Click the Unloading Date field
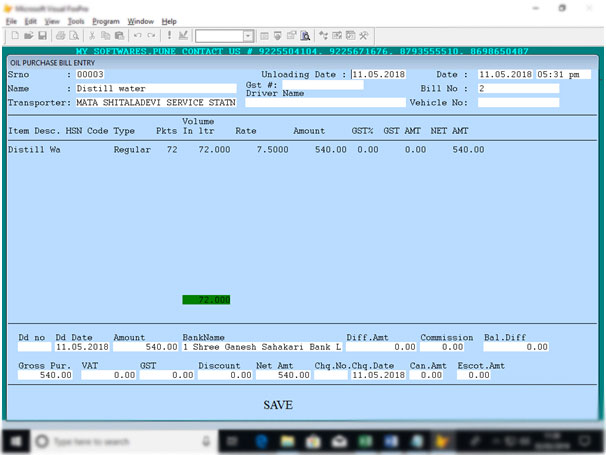The image size is (606, 455). (x=378, y=74)
